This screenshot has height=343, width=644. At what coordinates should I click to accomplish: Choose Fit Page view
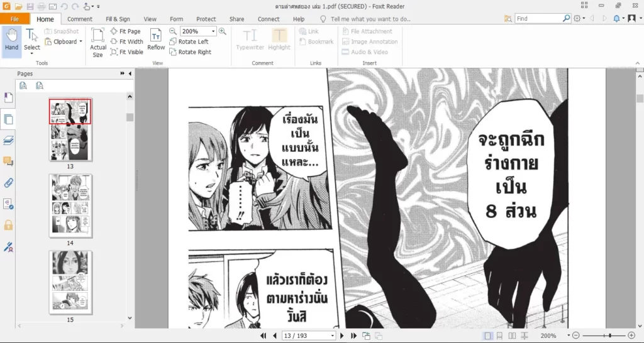[x=126, y=31]
